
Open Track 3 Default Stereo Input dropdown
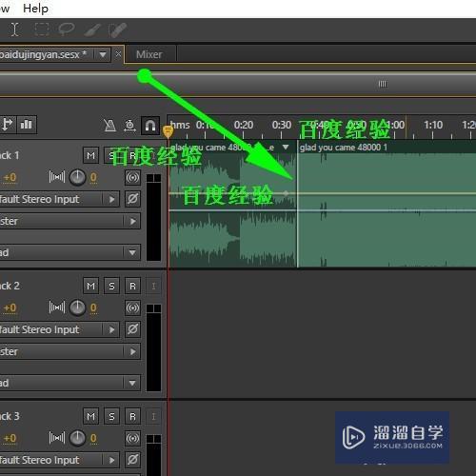(60, 460)
